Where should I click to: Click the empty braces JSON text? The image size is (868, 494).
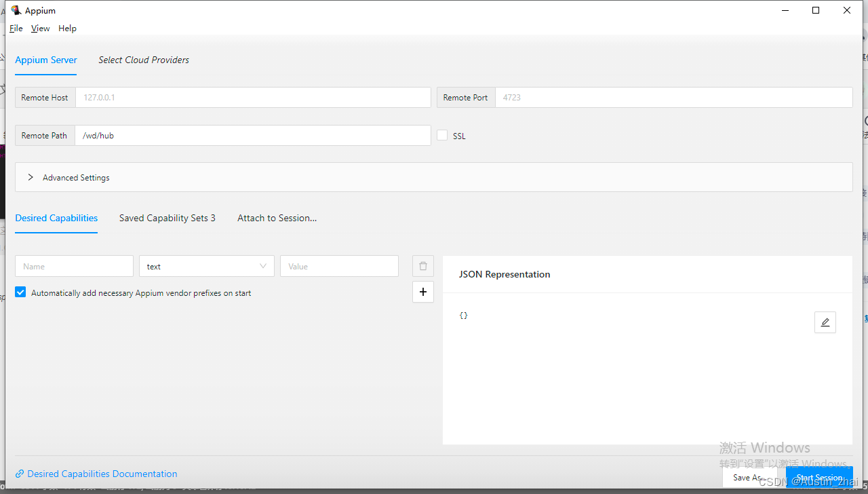(x=464, y=316)
